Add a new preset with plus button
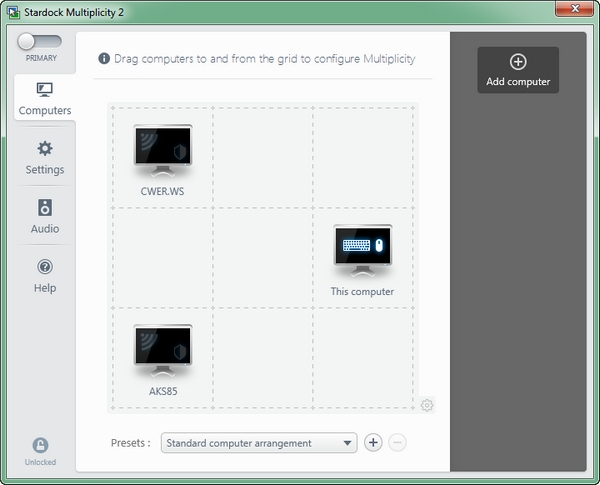This screenshot has width=600, height=485. pyautogui.click(x=373, y=443)
